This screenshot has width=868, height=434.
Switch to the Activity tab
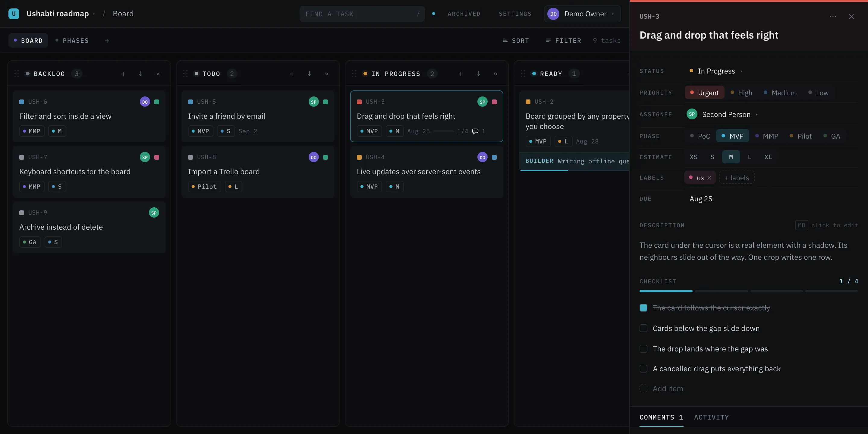pyautogui.click(x=711, y=417)
